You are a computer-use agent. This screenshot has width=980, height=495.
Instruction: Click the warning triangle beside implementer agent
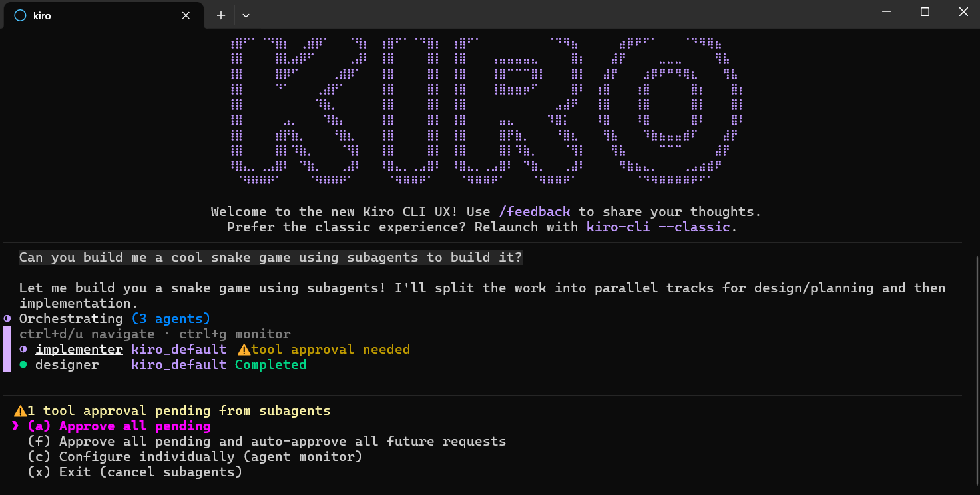click(246, 349)
